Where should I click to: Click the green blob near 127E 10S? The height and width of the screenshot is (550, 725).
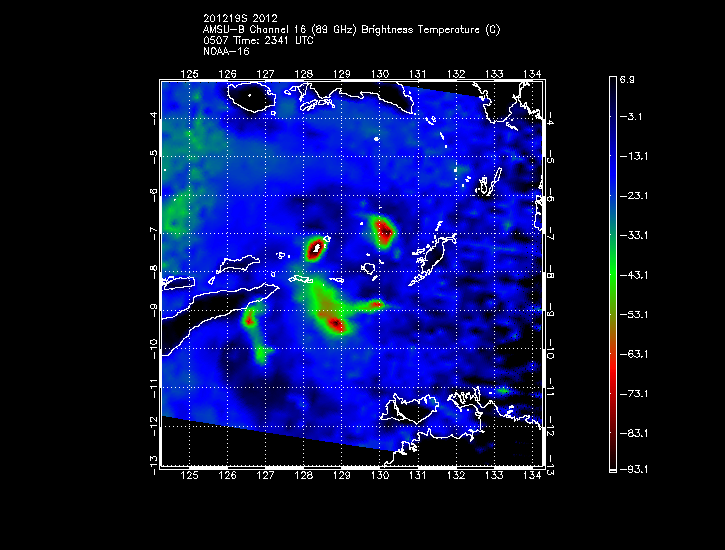tap(263, 354)
